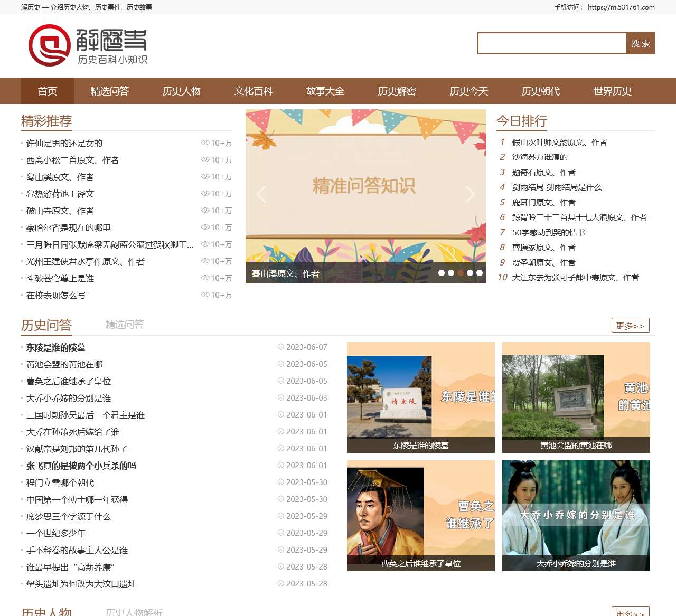Image resolution: width=676 pixels, height=616 pixels.
Task: Open the 大乔小乔嫁的分别是谁 thumbnail
Action: 576,515
